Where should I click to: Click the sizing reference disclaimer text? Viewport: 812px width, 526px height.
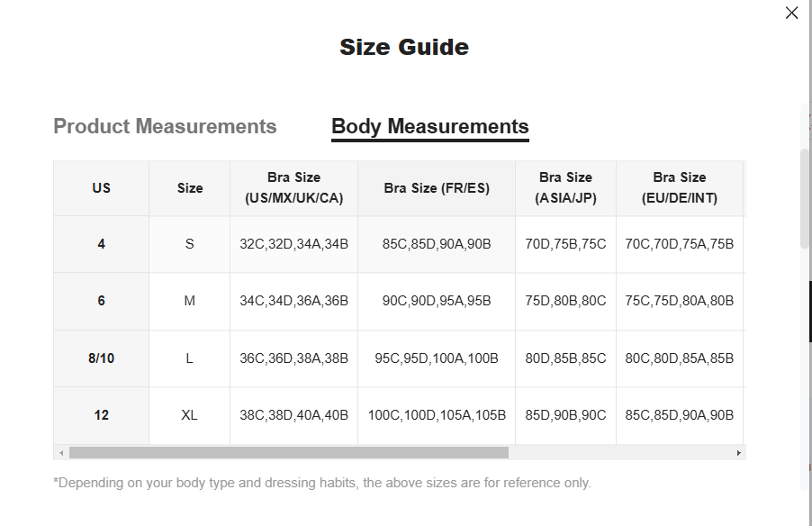(322, 483)
